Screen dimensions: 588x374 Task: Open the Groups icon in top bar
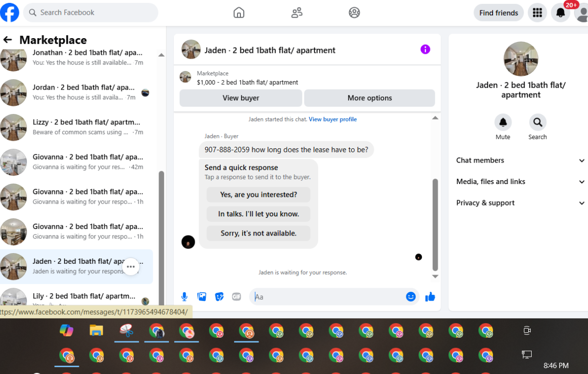[354, 13]
